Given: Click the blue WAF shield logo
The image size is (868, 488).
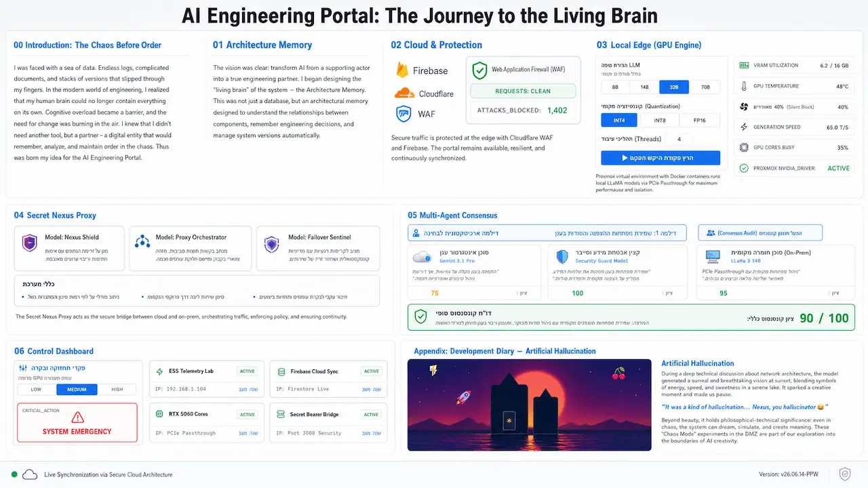Looking at the screenshot, I should (403, 115).
